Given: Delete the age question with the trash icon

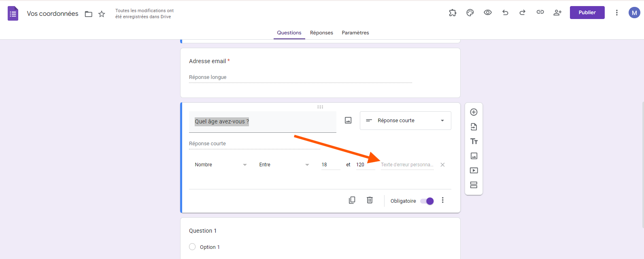Looking at the screenshot, I should (370, 200).
